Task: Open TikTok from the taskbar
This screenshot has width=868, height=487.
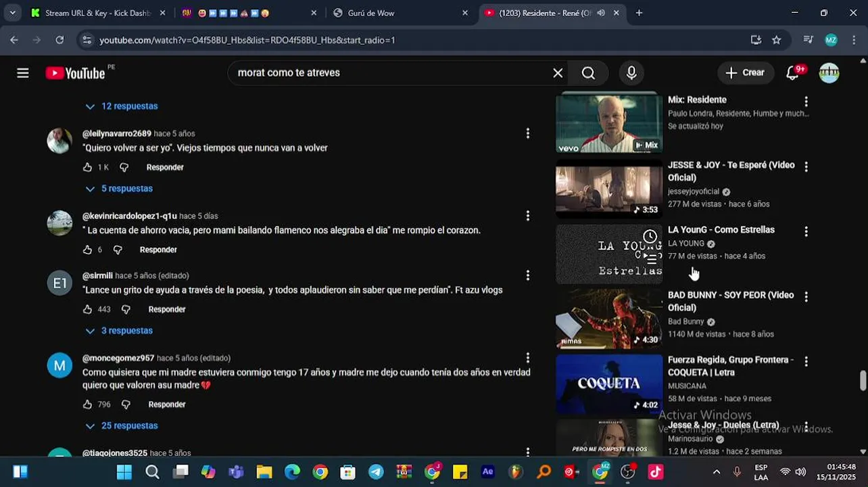Action: click(x=656, y=472)
